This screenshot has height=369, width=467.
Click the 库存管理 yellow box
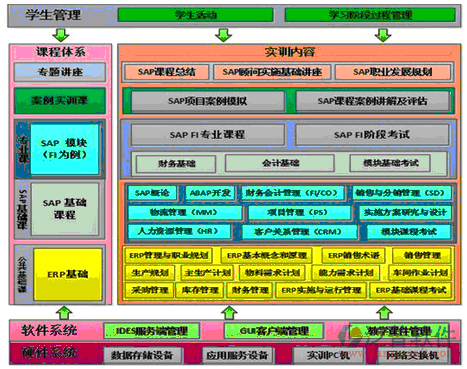200,290
